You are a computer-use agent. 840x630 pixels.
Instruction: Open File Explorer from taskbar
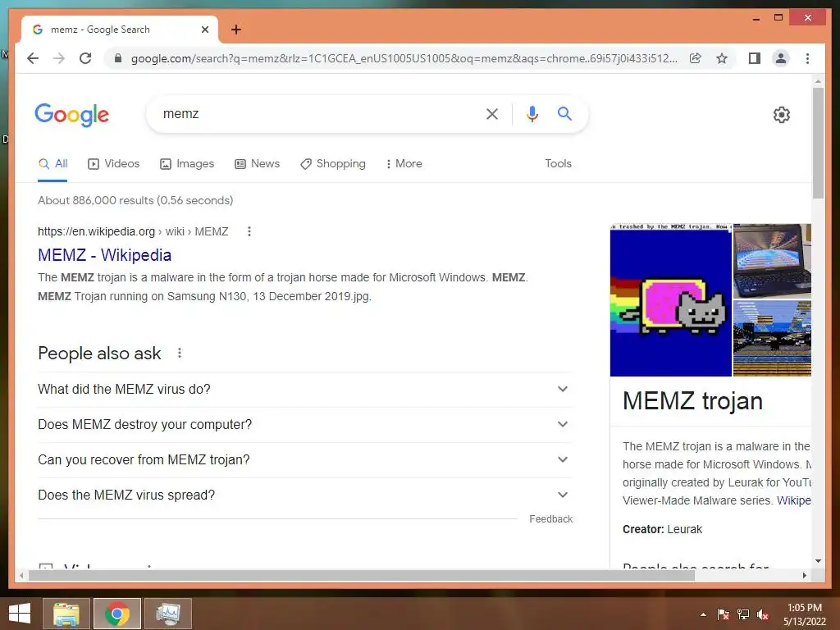[x=66, y=614]
